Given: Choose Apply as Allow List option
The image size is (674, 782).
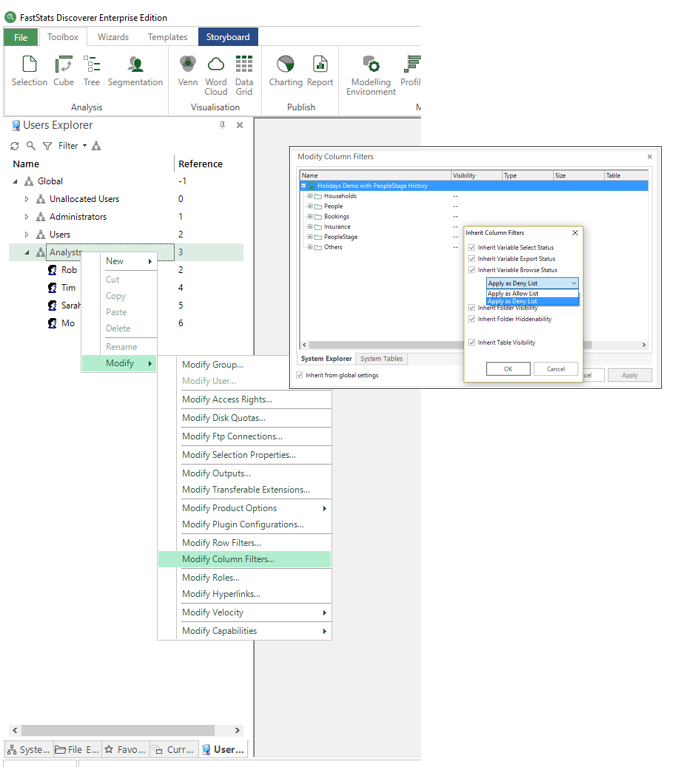Looking at the screenshot, I should [x=532, y=294].
